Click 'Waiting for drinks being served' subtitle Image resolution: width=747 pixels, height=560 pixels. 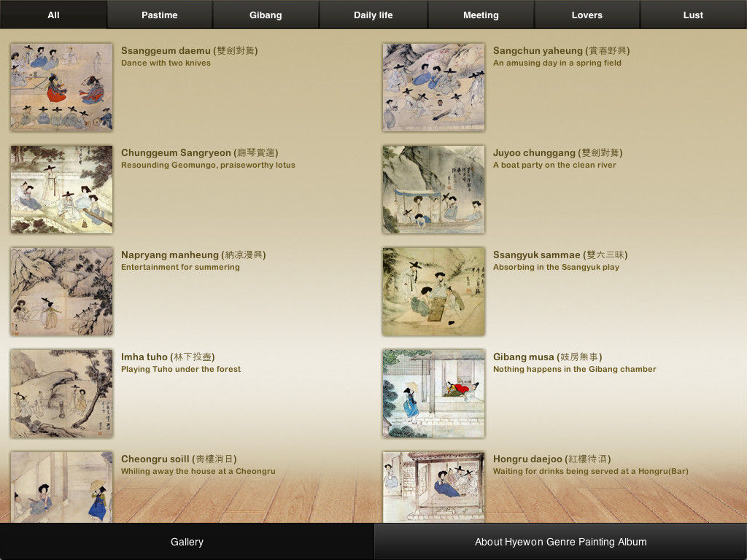(x=591, y=471)
